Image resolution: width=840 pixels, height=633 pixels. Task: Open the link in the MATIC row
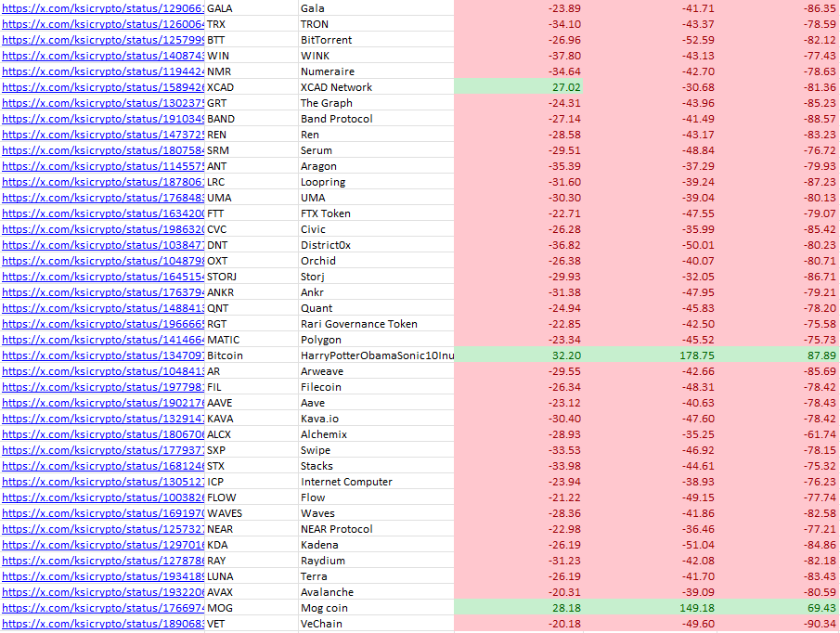coord(103,340)
